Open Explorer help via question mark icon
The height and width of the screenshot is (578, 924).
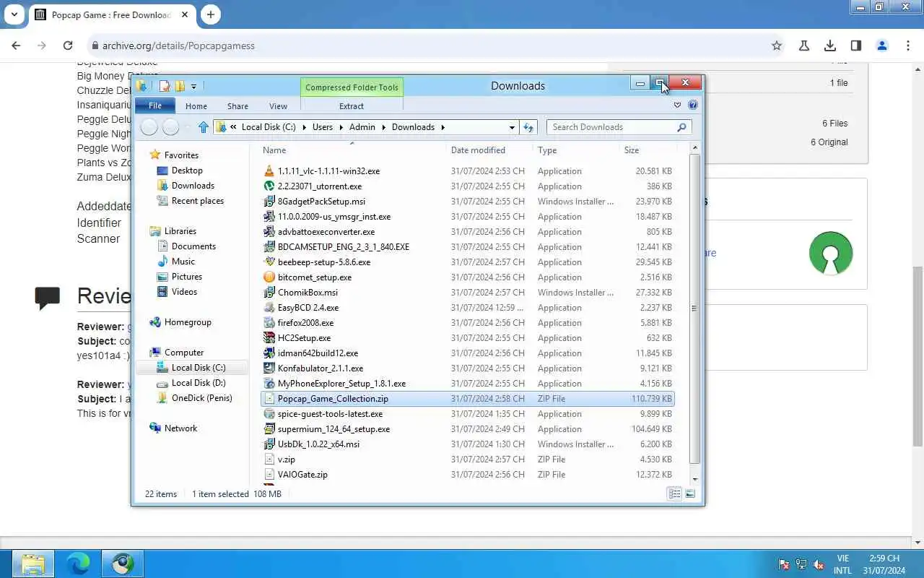[693, 105]
